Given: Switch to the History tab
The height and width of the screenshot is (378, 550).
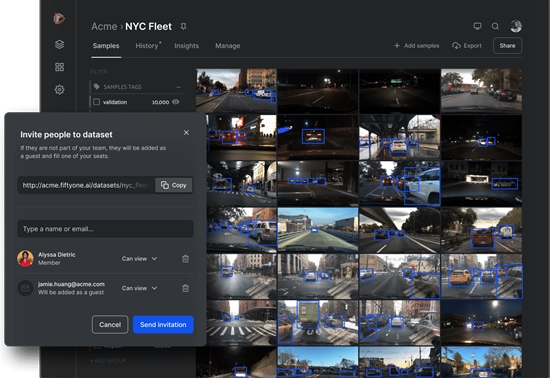Looking at the screenshot, I should (147, 46).
